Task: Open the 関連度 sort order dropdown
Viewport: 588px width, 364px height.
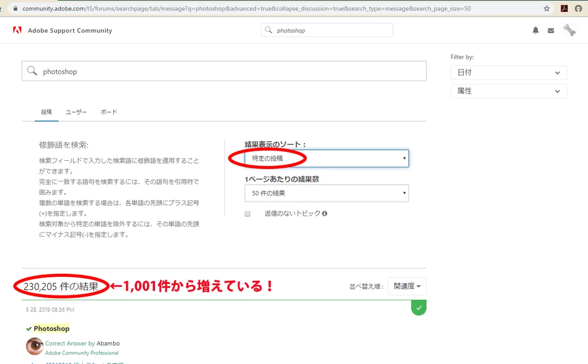Action: pyautogui.click(x=407, y=286)
